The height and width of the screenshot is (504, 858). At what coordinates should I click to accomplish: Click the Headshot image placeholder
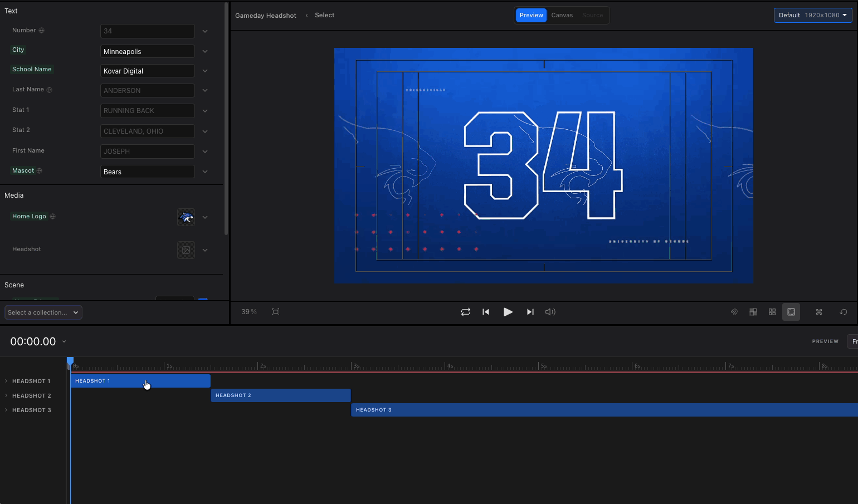(x=186, y=250)
